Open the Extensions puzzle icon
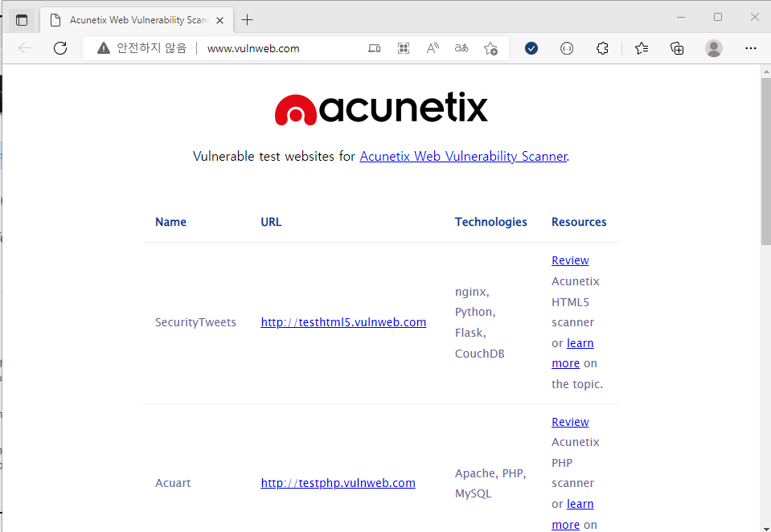Image resolution: width=771 pixels, height=532 pixels. pos(602,48)
